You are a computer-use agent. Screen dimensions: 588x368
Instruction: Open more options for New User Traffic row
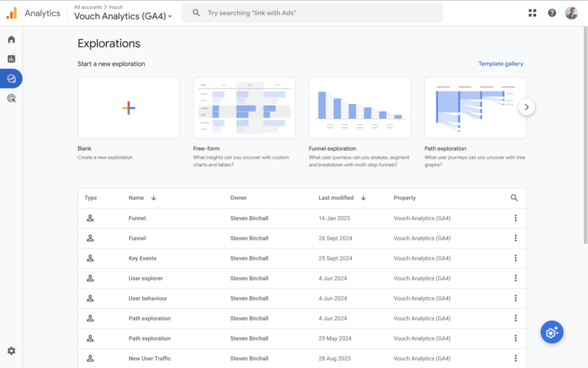516,358
